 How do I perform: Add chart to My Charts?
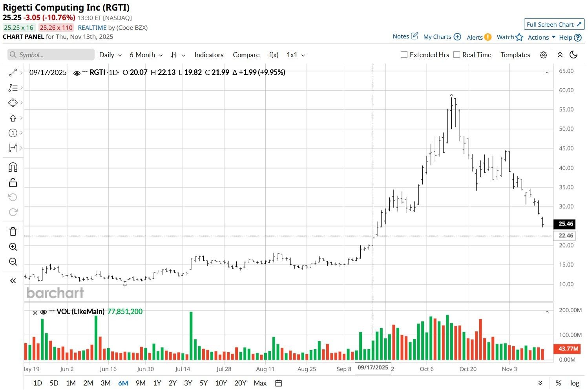(457, 37)
